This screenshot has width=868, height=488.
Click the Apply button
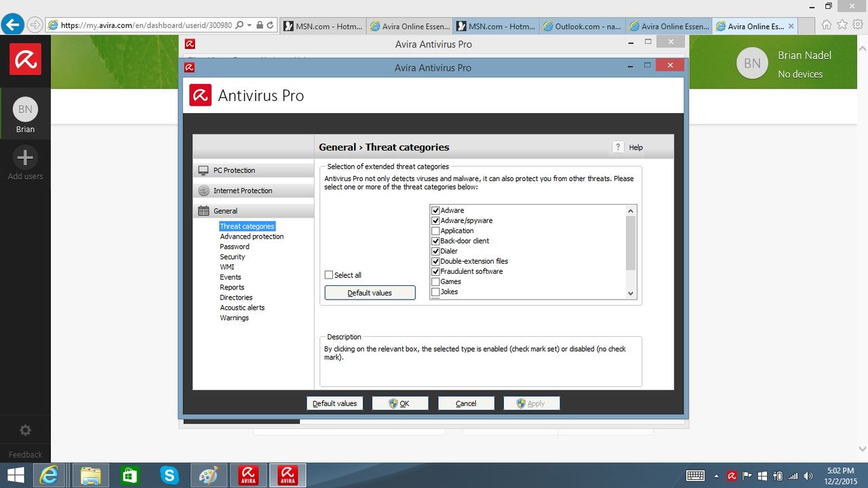click(x=531, y=403)
